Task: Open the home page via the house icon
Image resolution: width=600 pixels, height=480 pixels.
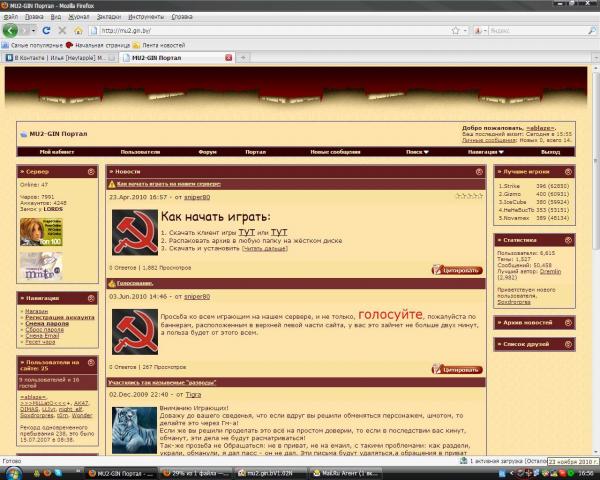Action: (78, 31)
